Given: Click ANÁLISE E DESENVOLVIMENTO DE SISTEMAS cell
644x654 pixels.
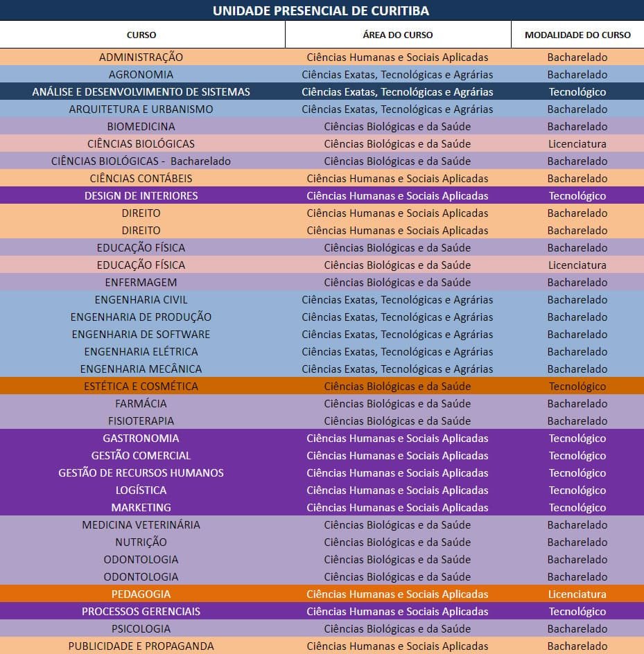Looking at the screenshot, I should pos(141,91).
